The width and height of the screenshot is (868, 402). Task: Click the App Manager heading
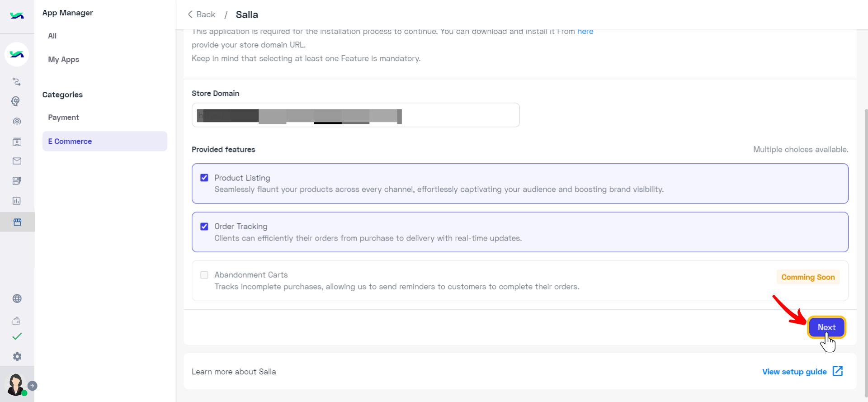[68, 13]
